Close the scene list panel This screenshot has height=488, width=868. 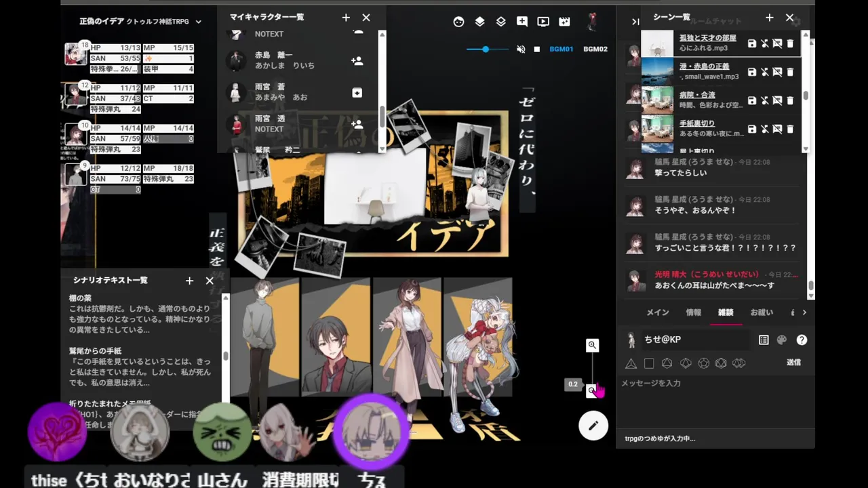tap(789, 18)
